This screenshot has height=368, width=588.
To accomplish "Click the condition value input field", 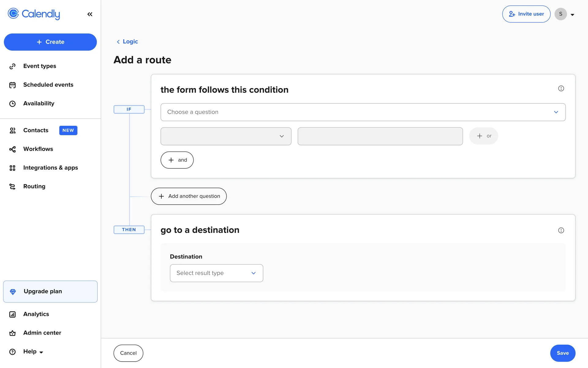I will coord(380,136).
